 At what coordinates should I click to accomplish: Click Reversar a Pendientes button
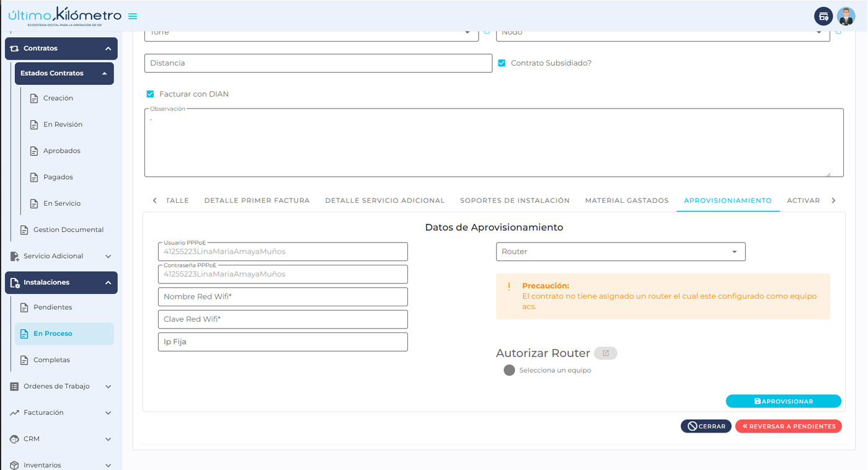tap(788, 427)
